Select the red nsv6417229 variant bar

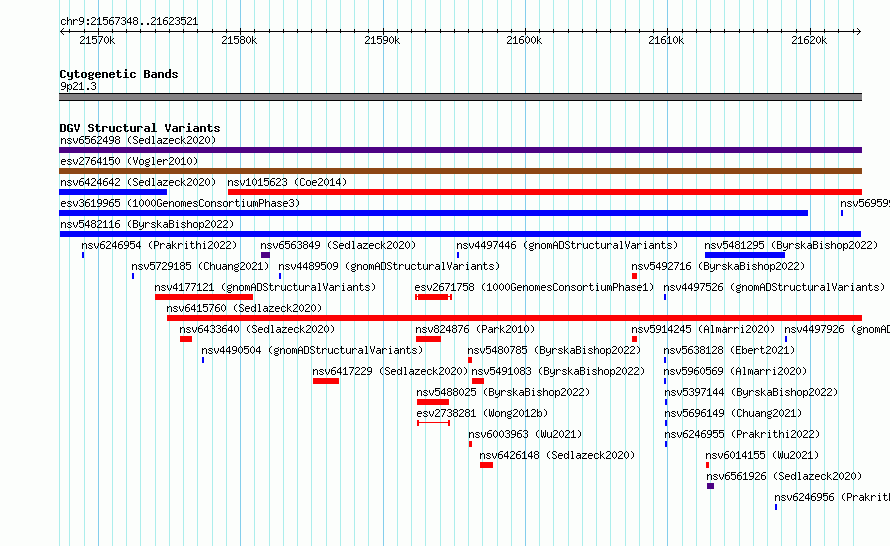pyautogui.click(x=326, y=381)
